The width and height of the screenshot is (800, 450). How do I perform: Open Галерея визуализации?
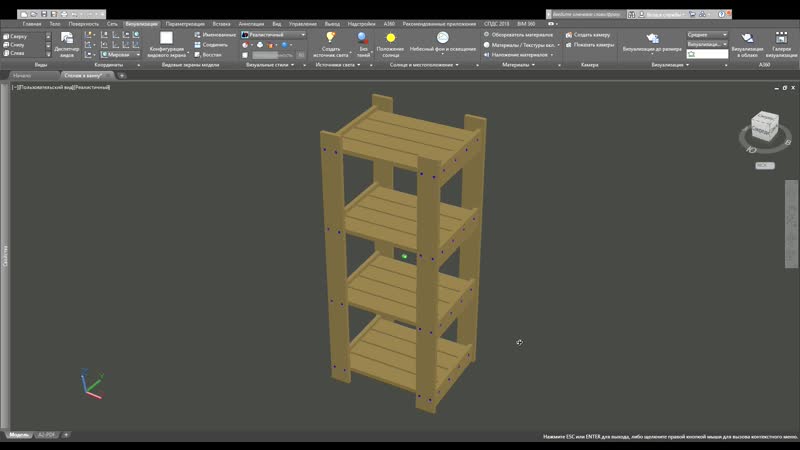(780, 42)
